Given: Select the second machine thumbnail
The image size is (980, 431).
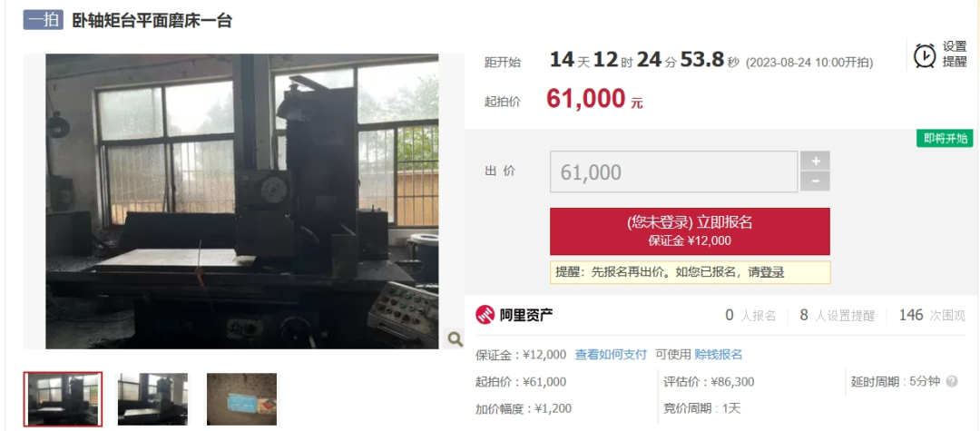Looking at the screenshot, I should point(153,399).
